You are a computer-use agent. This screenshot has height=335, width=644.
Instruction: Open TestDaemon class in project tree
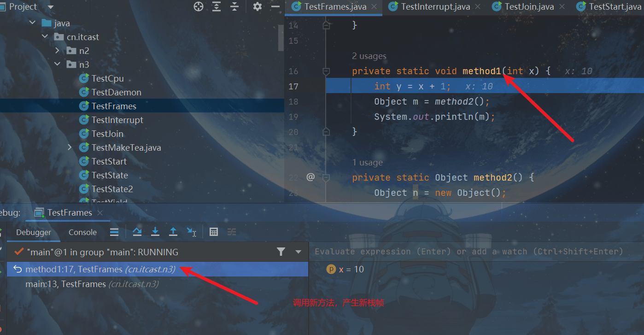tap(116, 92)
